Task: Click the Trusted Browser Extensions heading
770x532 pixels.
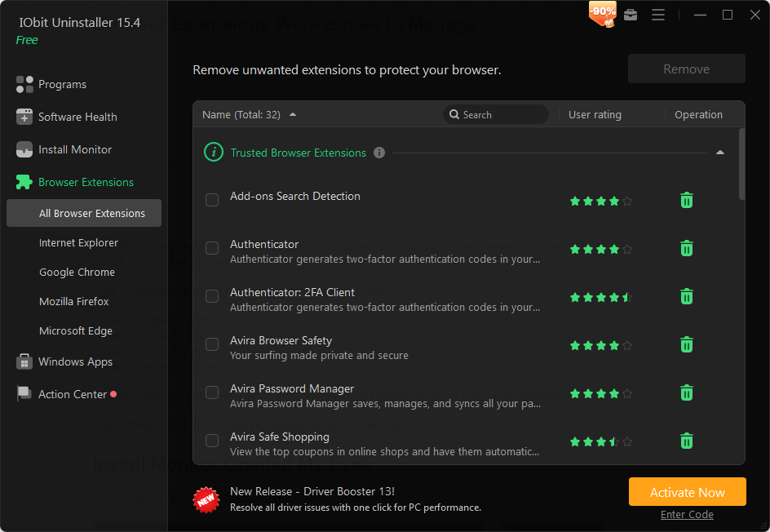Action: (298, 153)
